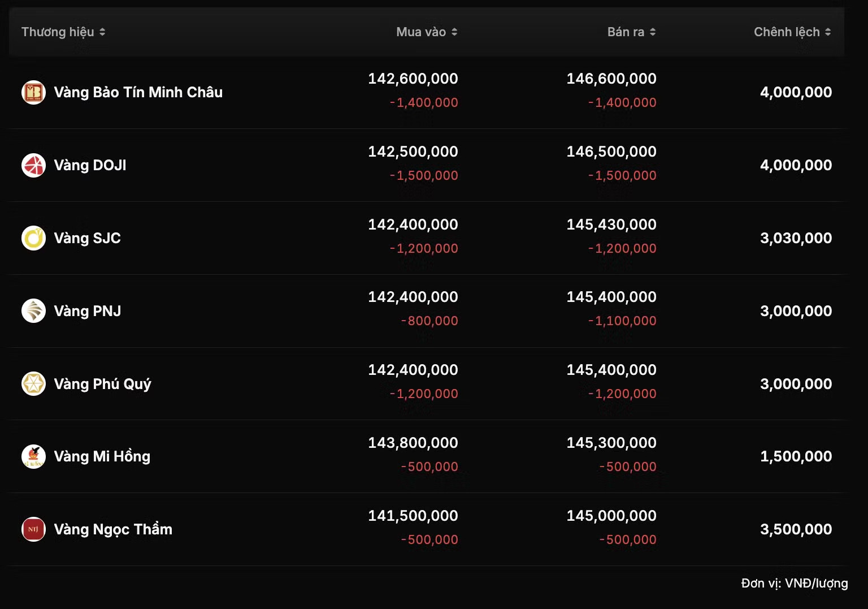Viewport: 868px width, 609px height.
Task: Open the Vàng Bảo Tín Minh Châu row
Action: (x=427, y=92)
